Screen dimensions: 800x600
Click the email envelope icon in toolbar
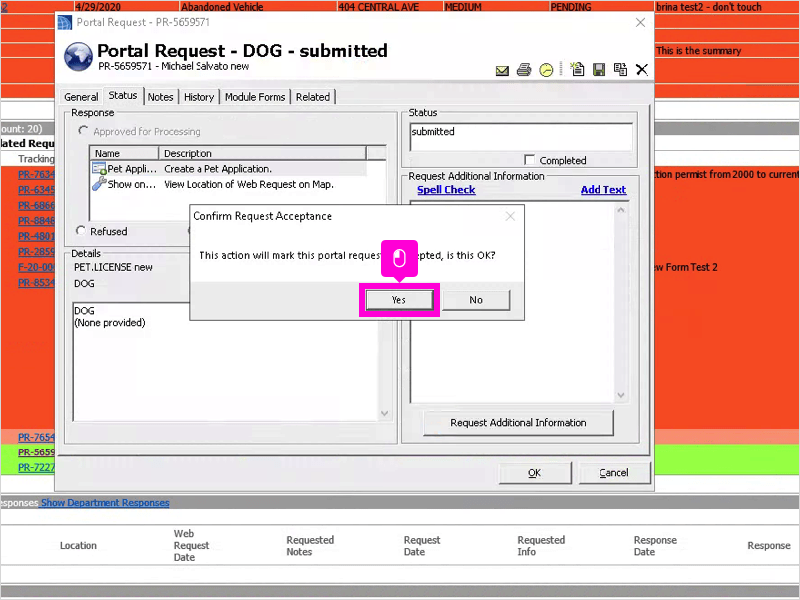[x=502, y=70]
